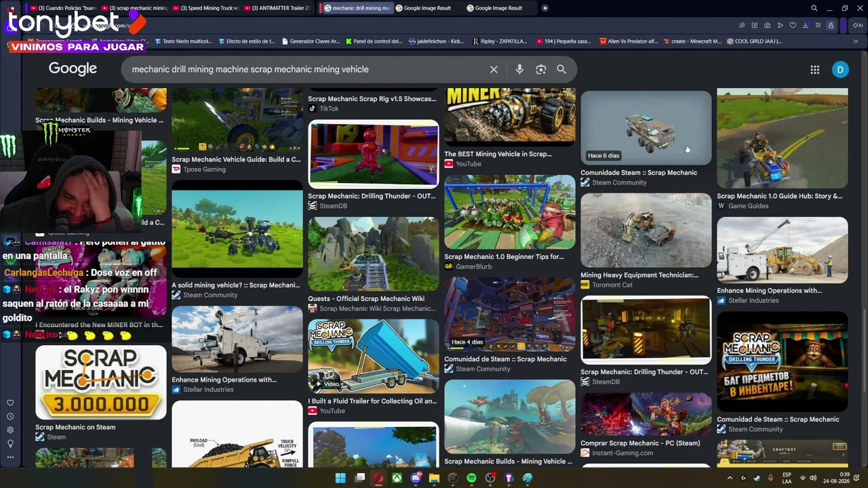Open the 'COOL GIRLD JAAJ' bookmark
868x488 pixels.
(754, 41)
